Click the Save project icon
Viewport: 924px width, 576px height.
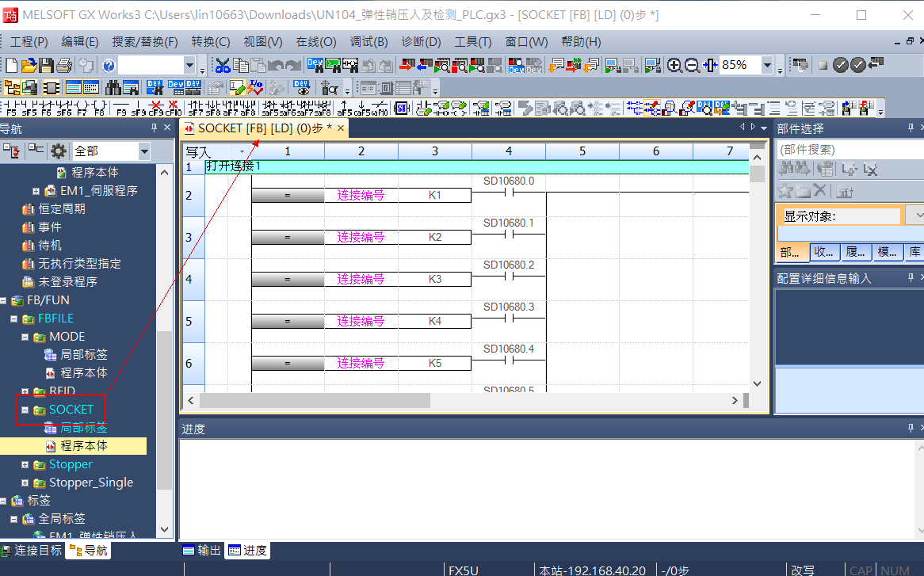click(47, 66)
